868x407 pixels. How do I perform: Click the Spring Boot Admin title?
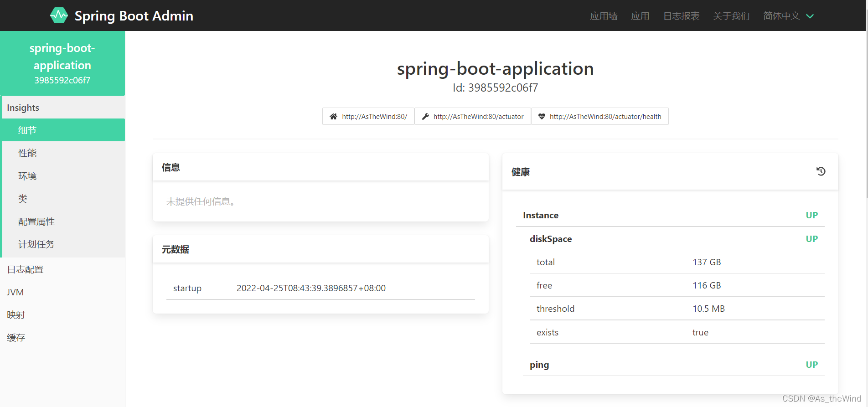134,16
